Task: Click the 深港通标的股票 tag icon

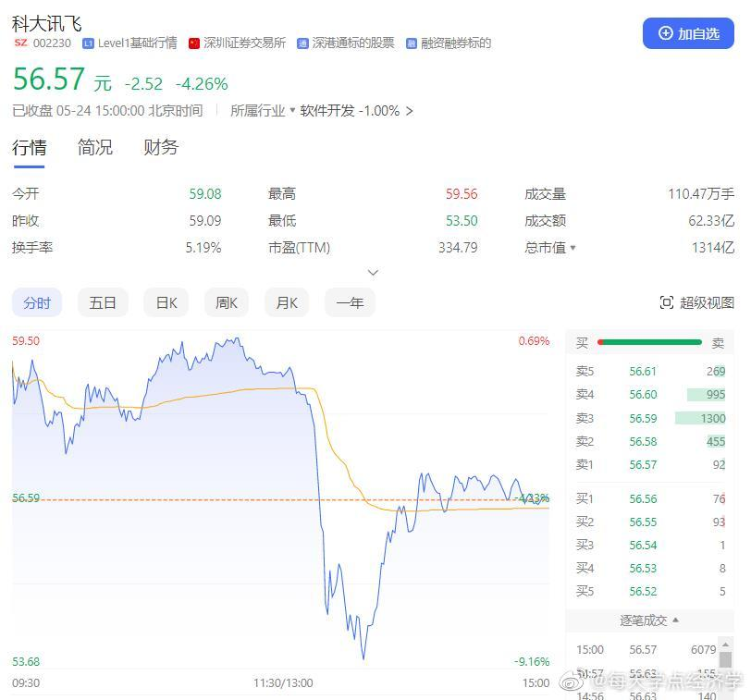Action: tap(302, 43)
